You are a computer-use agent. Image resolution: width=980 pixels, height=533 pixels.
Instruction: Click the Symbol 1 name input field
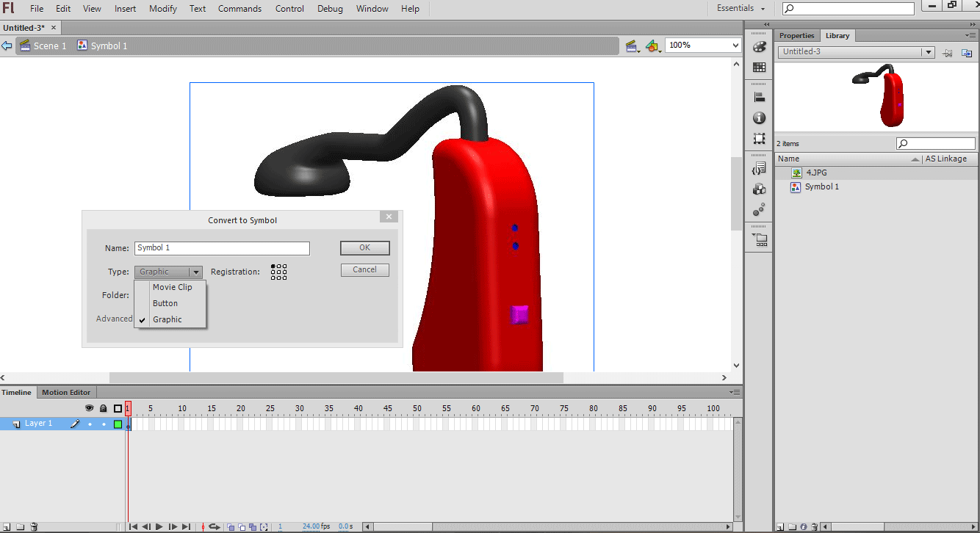coord(221,248)
